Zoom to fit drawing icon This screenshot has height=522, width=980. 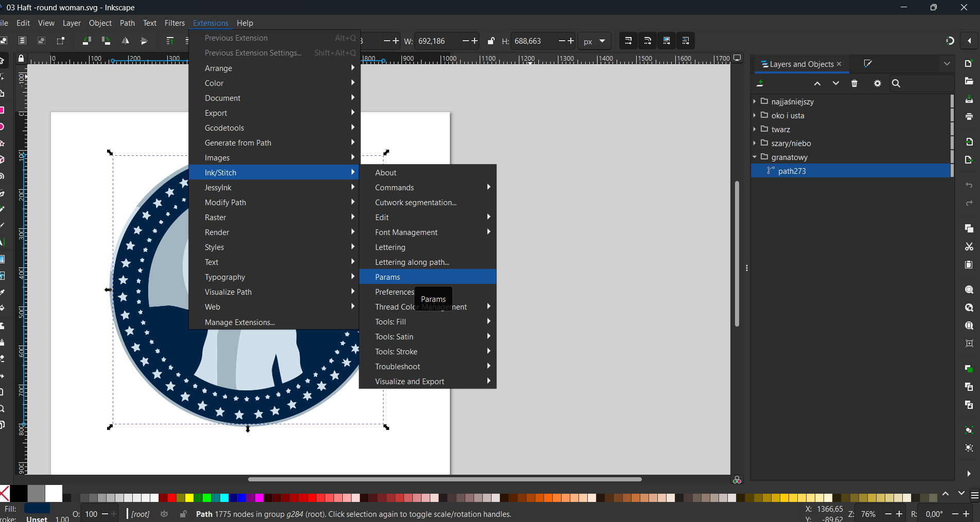(x=969, y=308)
